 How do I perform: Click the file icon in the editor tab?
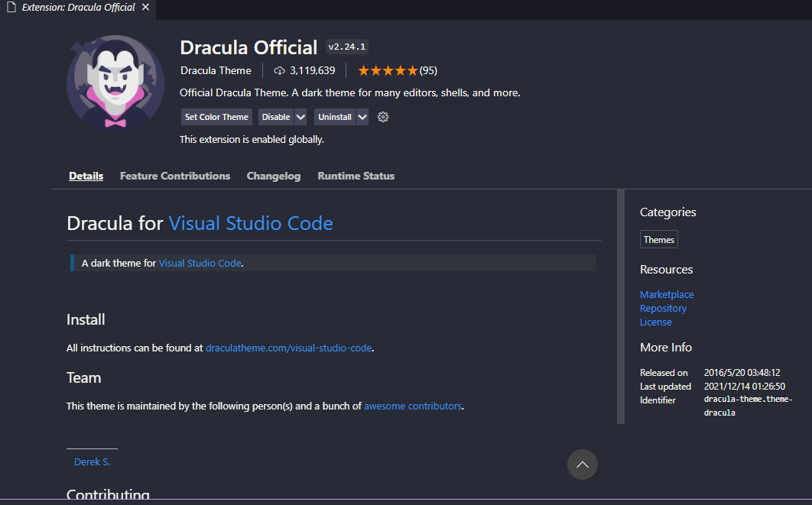pyautogui.click(x=11, y=8)
